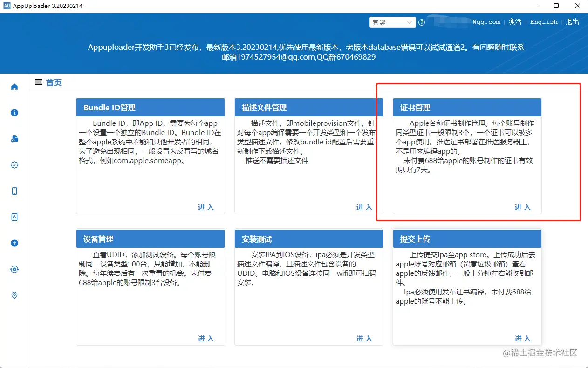Click the 上传提交Ipa至app store description text
The image size is (588, 368).
pyautogui.click(x=465, y=278)
